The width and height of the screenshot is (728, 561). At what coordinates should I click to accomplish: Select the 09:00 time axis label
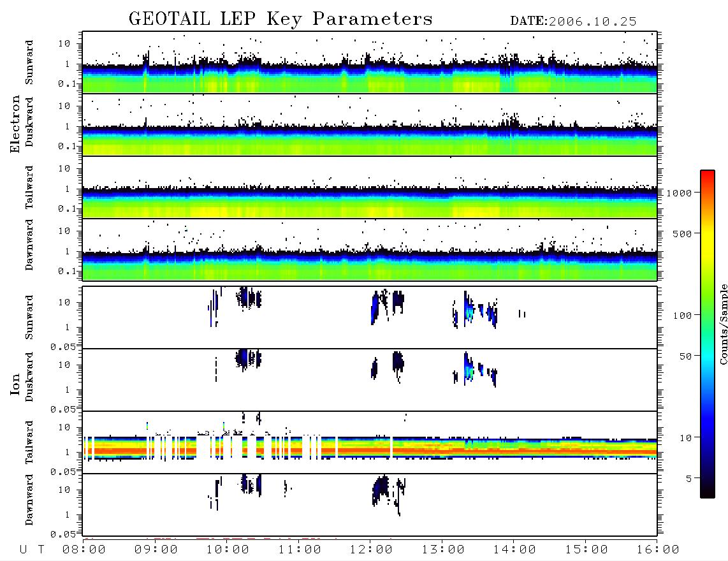point(156,550)
